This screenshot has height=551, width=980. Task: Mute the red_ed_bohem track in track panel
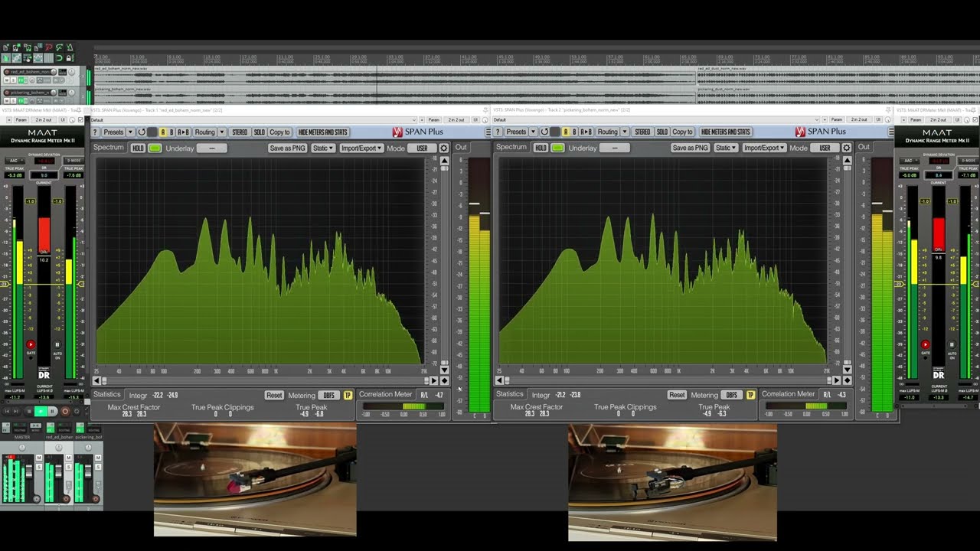pyautogui.click(x=7, y=80)
